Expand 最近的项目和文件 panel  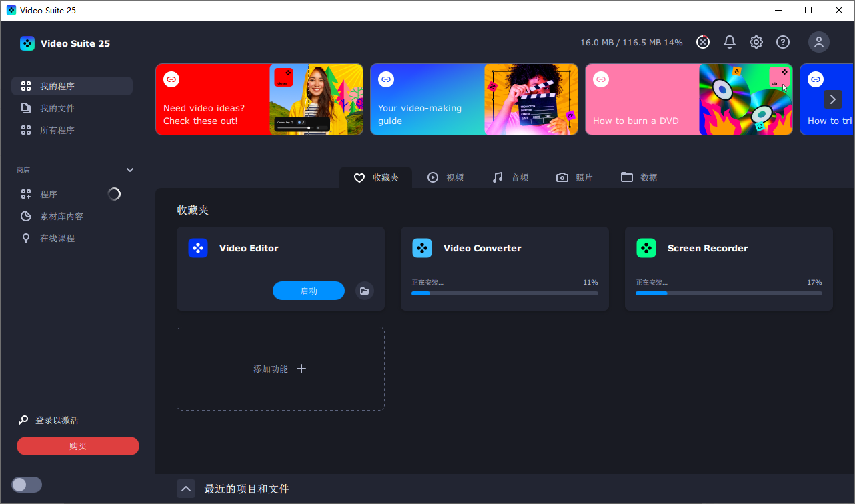click(x=186, y=489)
